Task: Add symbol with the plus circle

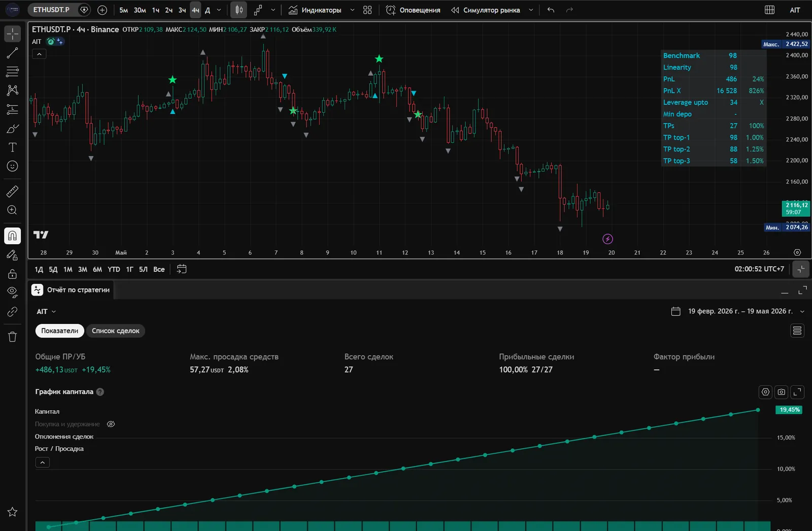Action: [102, 10]
